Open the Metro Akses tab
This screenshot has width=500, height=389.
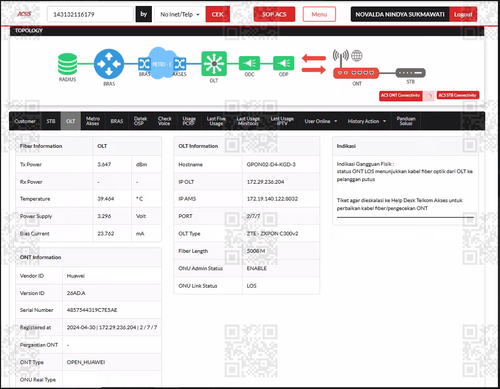coord(93,121)
